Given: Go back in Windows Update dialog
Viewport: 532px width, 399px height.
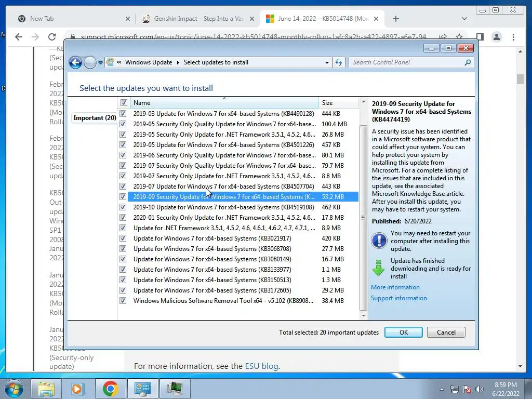Looking at the screenshot, I should tap(75, 62).
